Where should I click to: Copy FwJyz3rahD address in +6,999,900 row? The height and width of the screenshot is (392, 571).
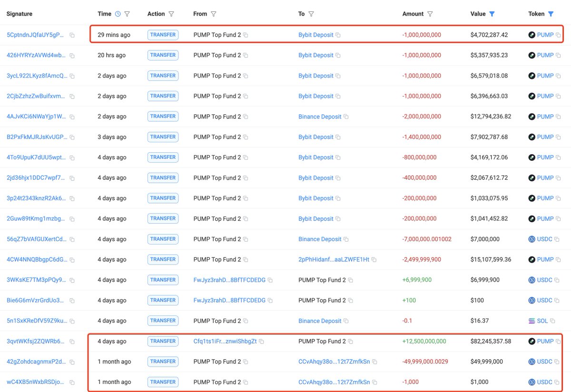pos(270,280)
